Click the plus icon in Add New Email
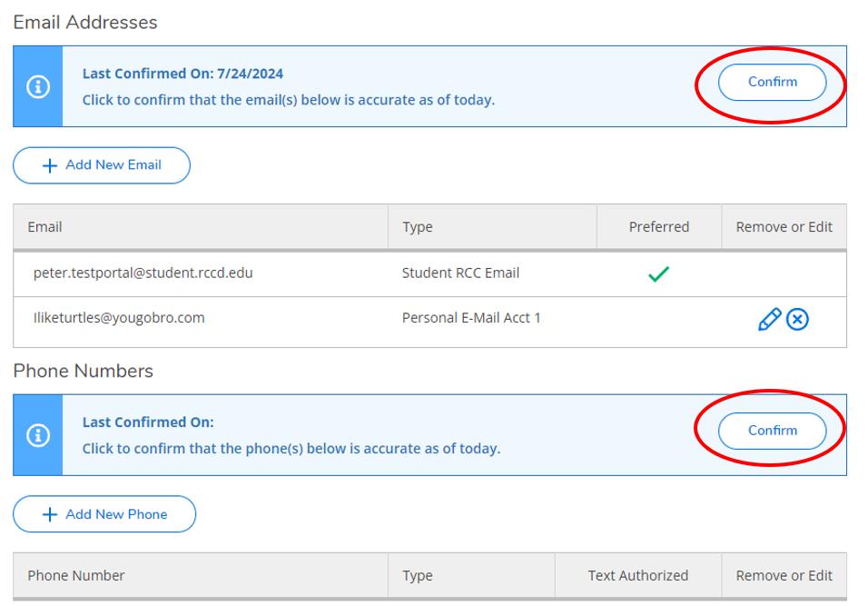The image size is (868, 606). tap(50, 165)
